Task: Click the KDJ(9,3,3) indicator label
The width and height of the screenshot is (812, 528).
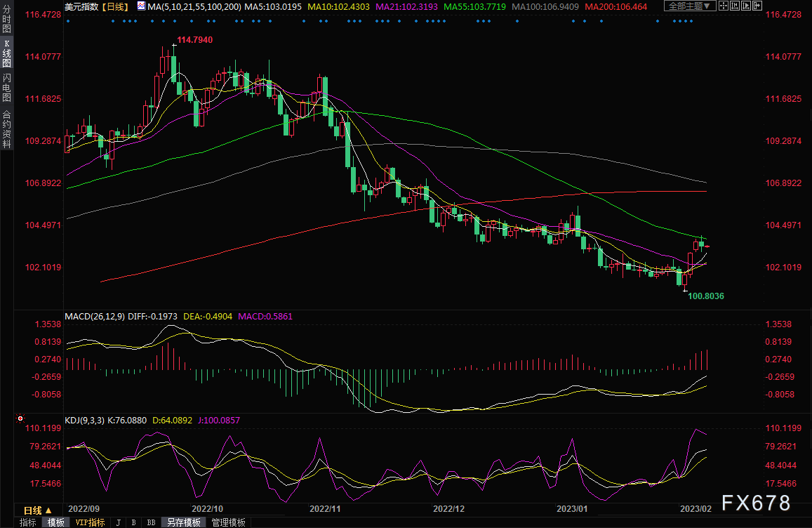Action: tap(84, 421)
